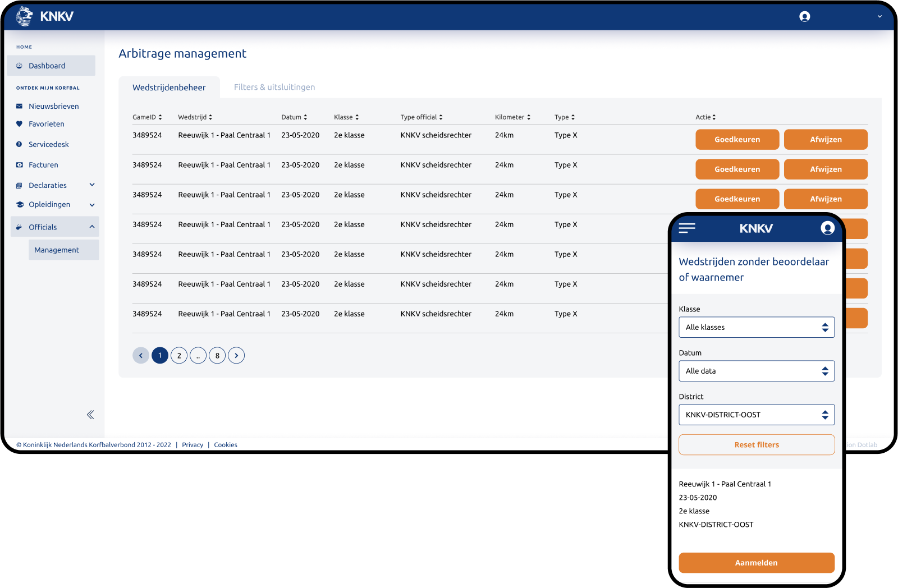The image size is (898, 588).
Task: Switch to Filters & uitsluitingen tab
Action: 274,87
